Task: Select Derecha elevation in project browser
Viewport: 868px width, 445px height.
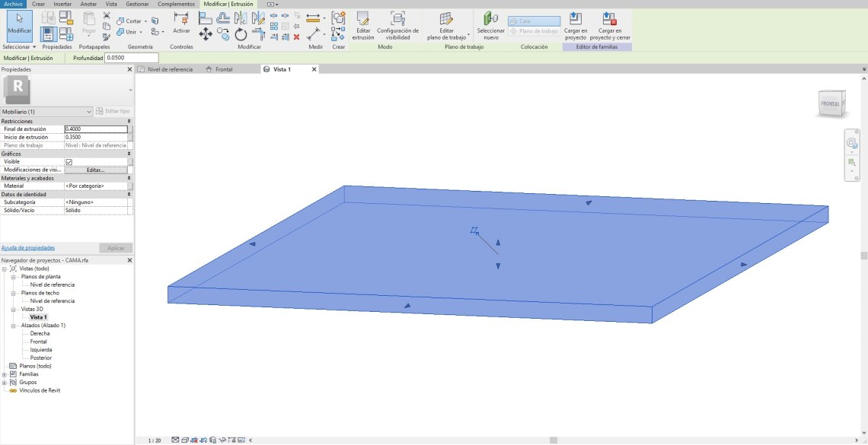Action: [x=40, y=334]
